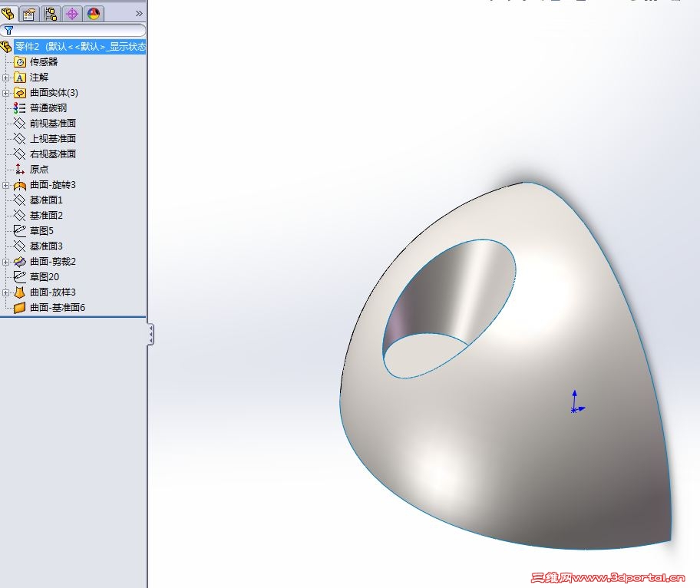Click the 原点 origin icon
This screenshot has height=588, width=700.
pyautogui.click(x=19, y=169)
